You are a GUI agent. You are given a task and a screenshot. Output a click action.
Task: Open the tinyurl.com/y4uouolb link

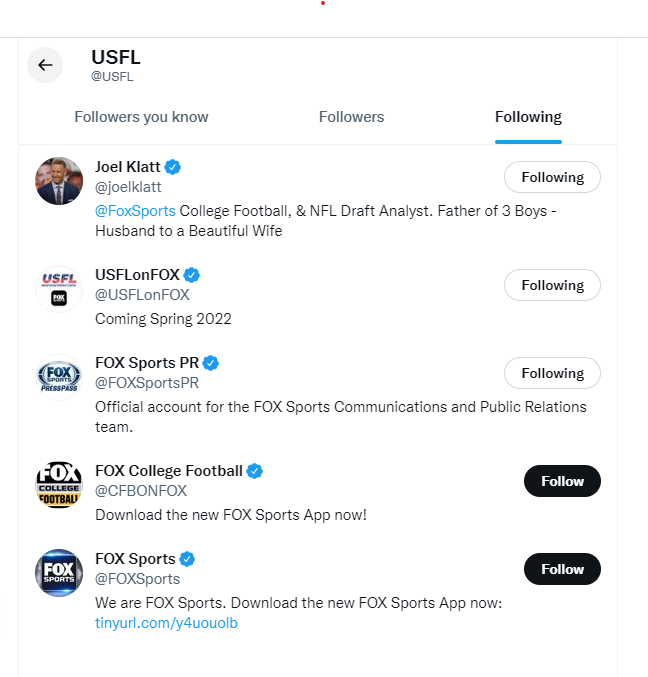tap(166, 623)
